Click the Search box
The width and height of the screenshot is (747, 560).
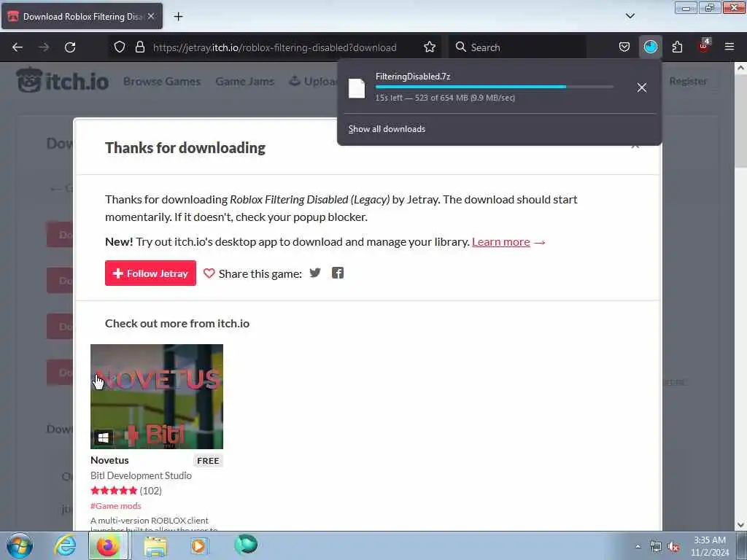click(x=517, y=47)
